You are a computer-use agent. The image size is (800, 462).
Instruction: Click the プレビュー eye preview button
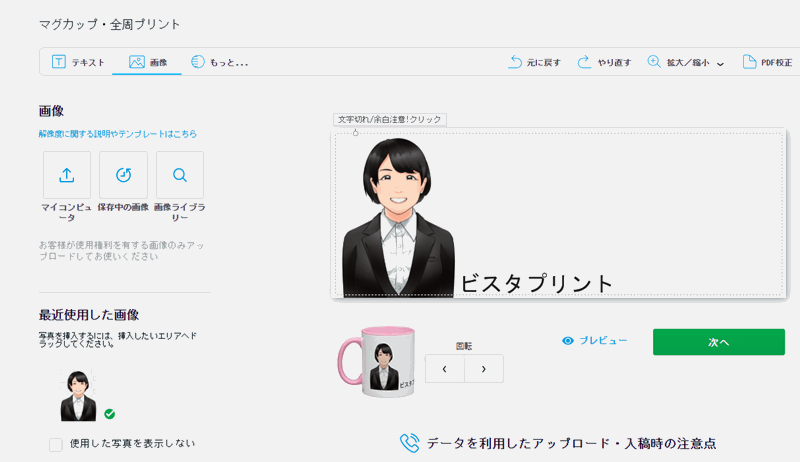tap(595, 341)
